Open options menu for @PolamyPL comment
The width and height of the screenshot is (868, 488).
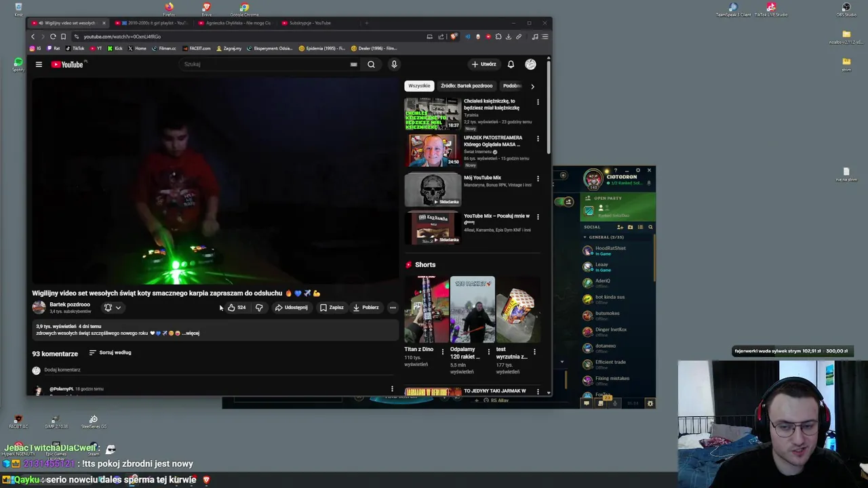392,389
